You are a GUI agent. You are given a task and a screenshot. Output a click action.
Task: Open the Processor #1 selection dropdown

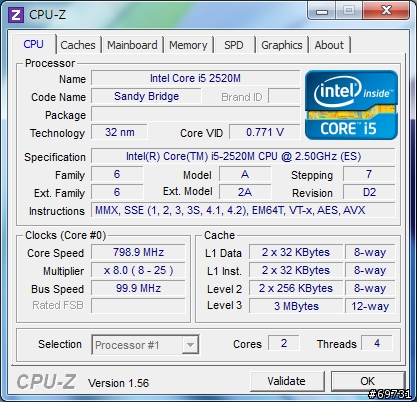pos(145,345)
